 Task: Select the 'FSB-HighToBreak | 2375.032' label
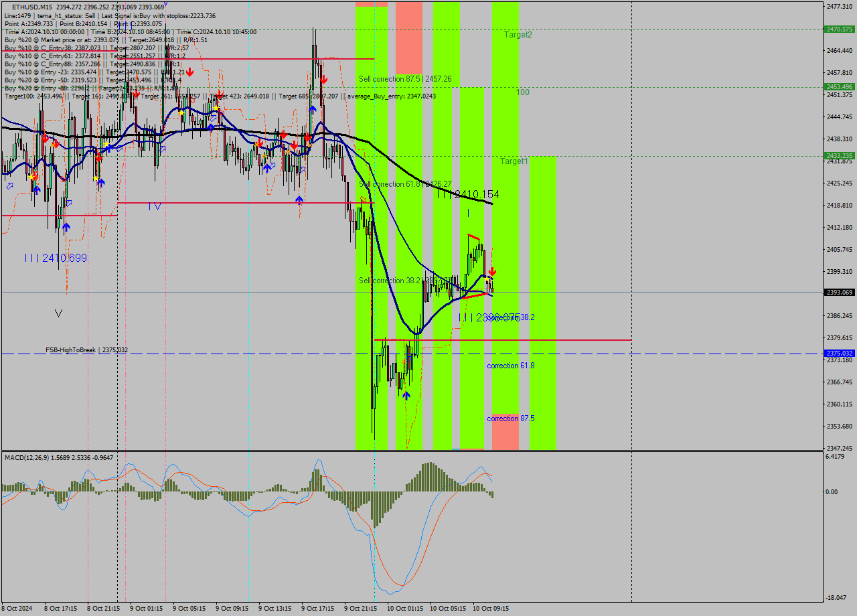click(x=87, y=350)
